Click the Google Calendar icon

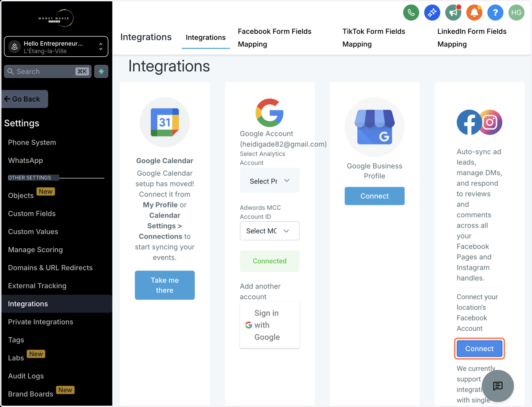[164, 122]
